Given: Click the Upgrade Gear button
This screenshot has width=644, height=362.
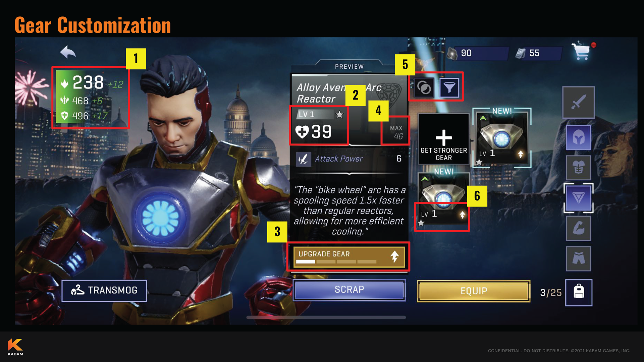Looking at the screenshot, I should tap(349, 257).
